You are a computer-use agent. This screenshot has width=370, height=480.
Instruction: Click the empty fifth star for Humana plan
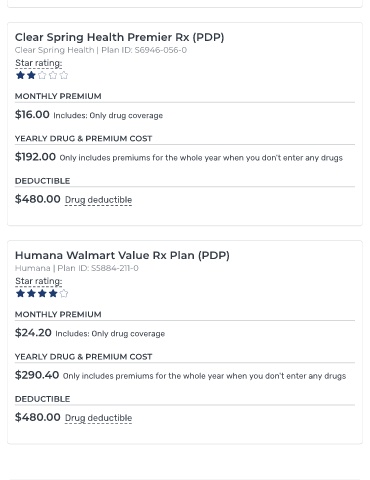[64, 293]
